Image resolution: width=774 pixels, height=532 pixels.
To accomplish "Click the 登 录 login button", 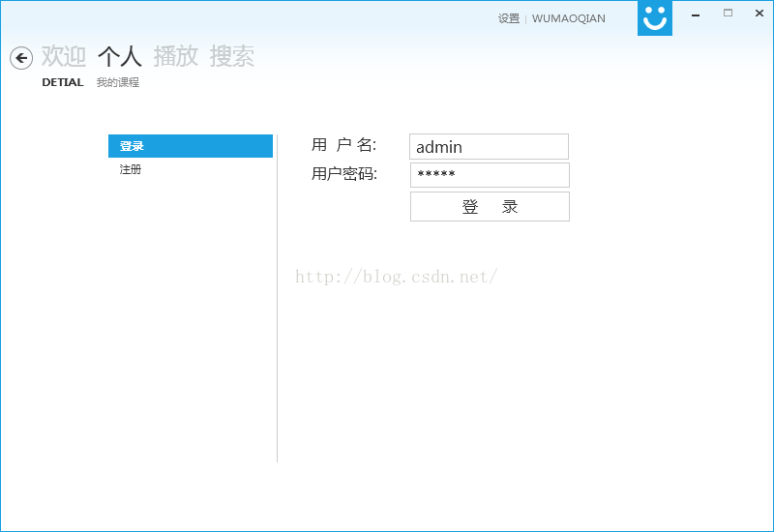I will pyautogui.click(x=490, y=207).
